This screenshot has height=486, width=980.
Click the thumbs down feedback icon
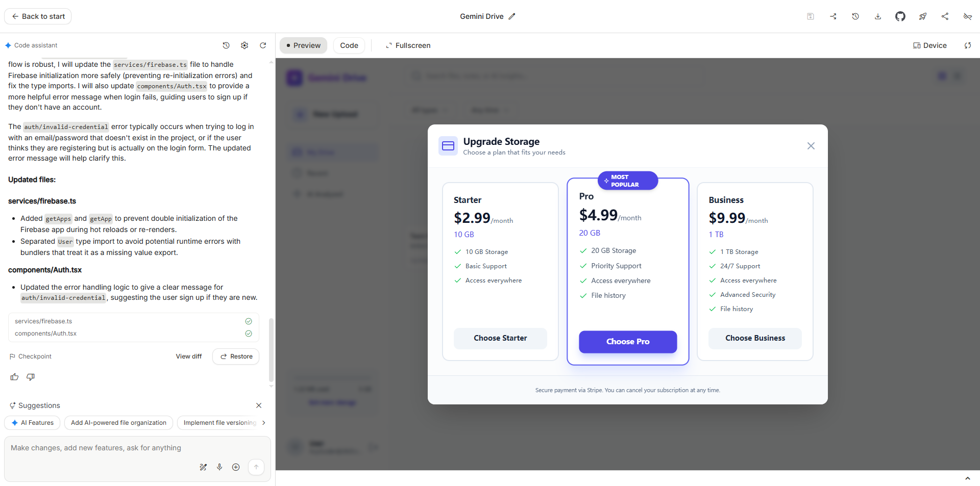point(31,377)
